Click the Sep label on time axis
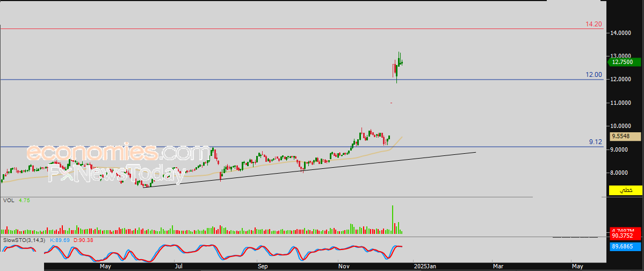644x271 pixels. click(263, 267)
